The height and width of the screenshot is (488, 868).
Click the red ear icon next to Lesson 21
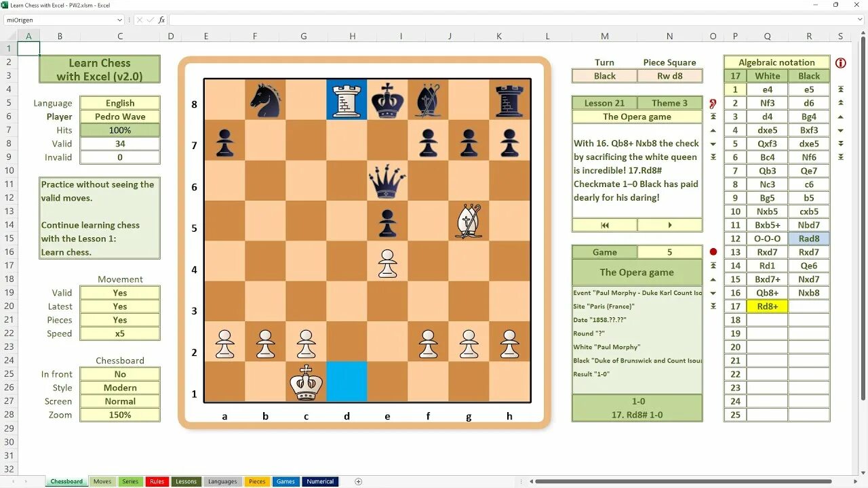coord(713,104)
